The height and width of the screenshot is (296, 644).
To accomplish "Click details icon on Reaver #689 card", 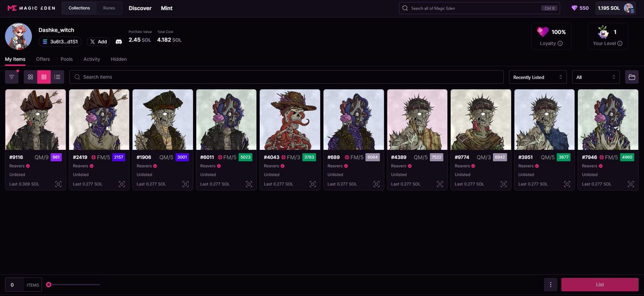I will coord(376,184).
